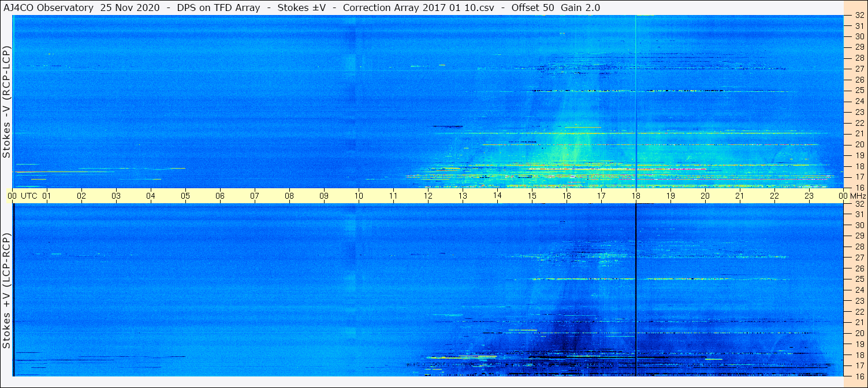Select the 15 hour tick on time axis
This screenshot has width=868, height=388.
click(532, 196)
